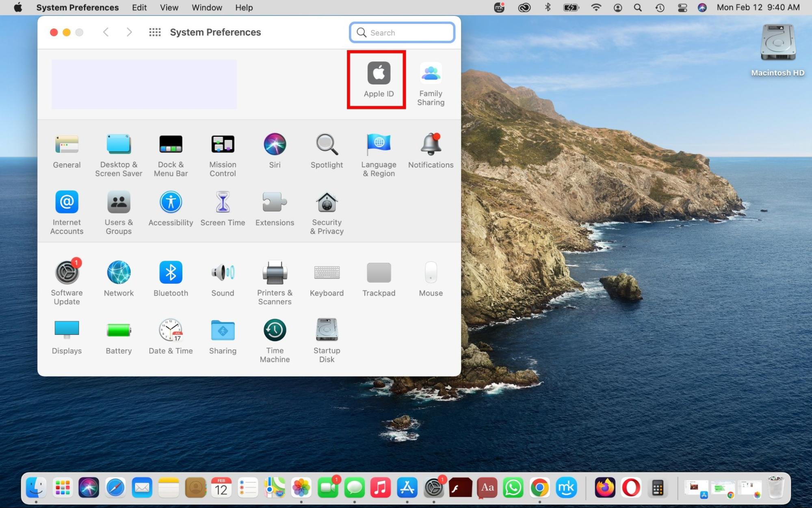The image size is (812, 508).
Task: Open Mail from the Dock
Action: point(142,487)
